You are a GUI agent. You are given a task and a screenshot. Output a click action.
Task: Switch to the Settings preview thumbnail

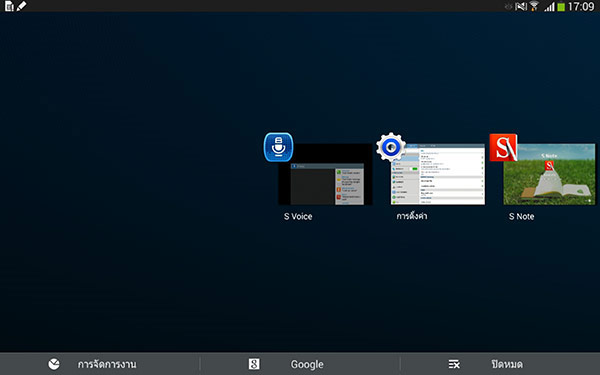[438, 174]
